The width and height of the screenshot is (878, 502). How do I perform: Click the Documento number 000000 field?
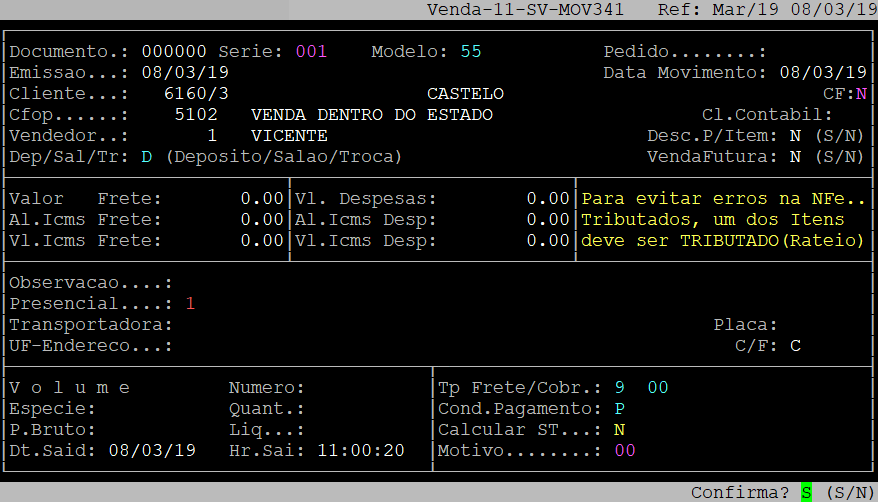click(x=174, y=51)
